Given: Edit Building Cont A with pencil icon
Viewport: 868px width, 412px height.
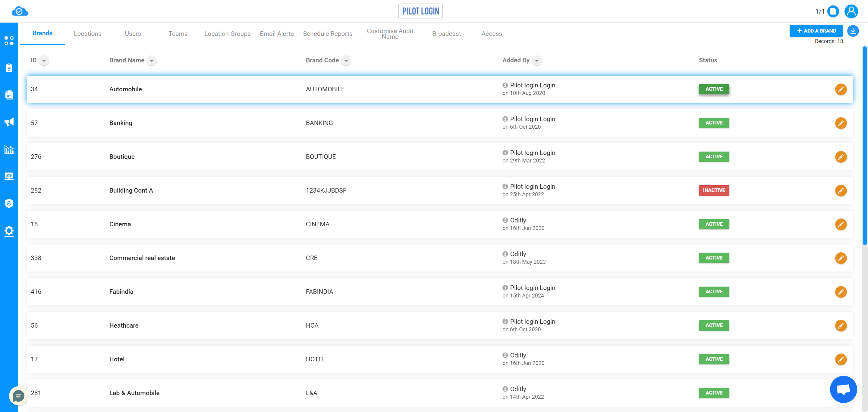Looking at the screenshot, I should click(841, 191).
